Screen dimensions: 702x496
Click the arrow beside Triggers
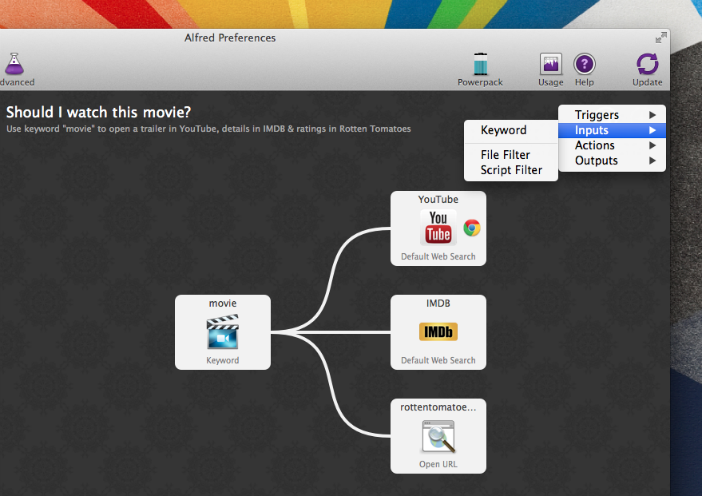click(x=653, y=115)
